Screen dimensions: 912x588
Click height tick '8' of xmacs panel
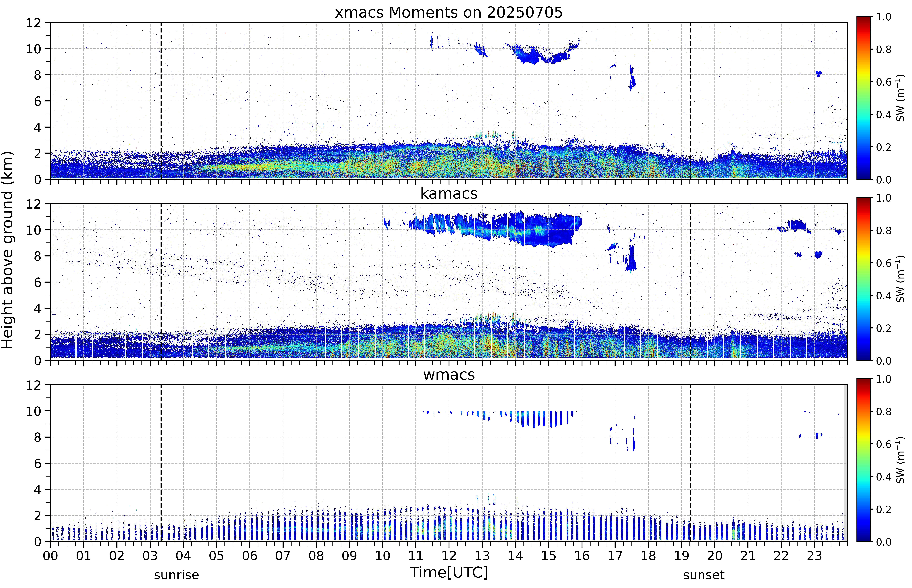37,75
